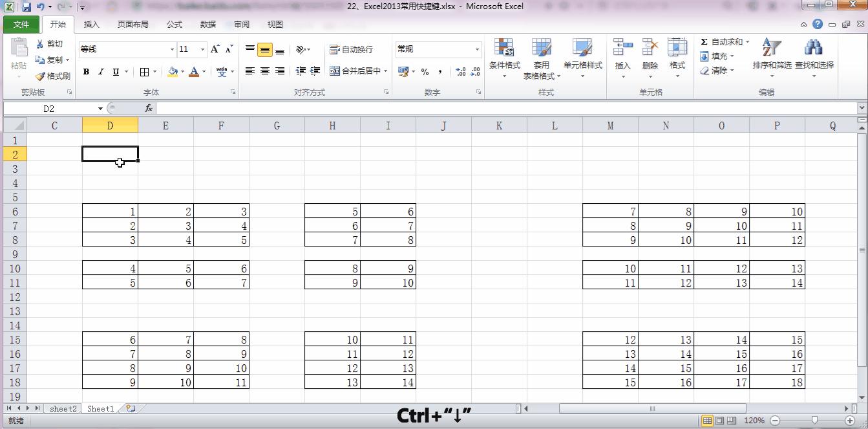Click the Delete cells 删除 button

point(650,58)
